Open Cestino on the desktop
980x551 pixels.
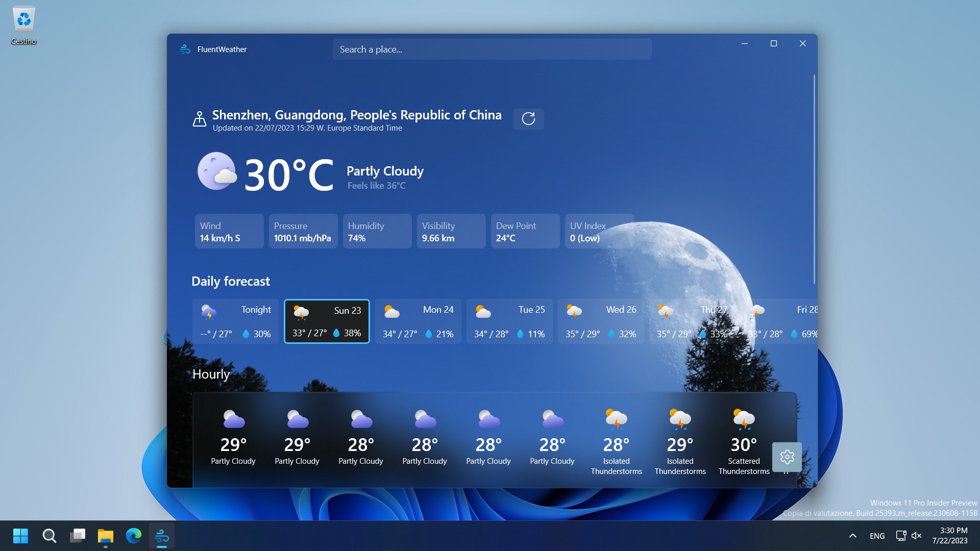tap(23, 20)
